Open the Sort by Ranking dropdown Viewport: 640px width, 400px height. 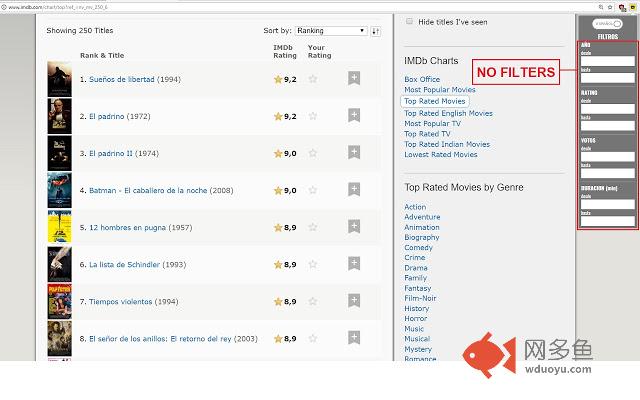pos(331,31)
